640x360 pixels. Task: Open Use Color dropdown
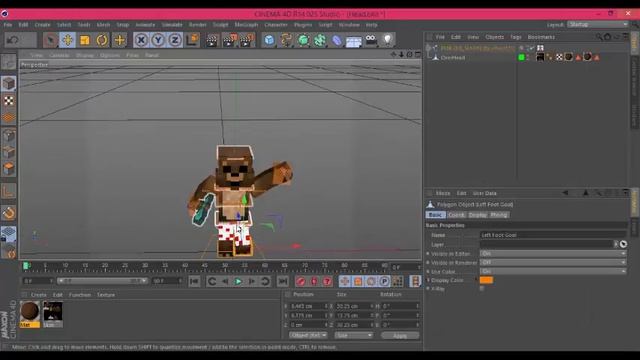[553, 271]
